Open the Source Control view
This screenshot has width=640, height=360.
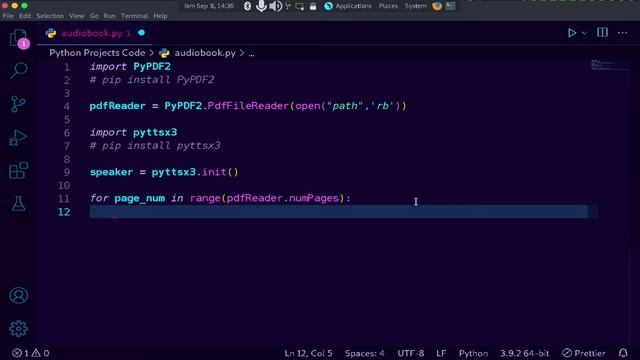tap(18, 104)
